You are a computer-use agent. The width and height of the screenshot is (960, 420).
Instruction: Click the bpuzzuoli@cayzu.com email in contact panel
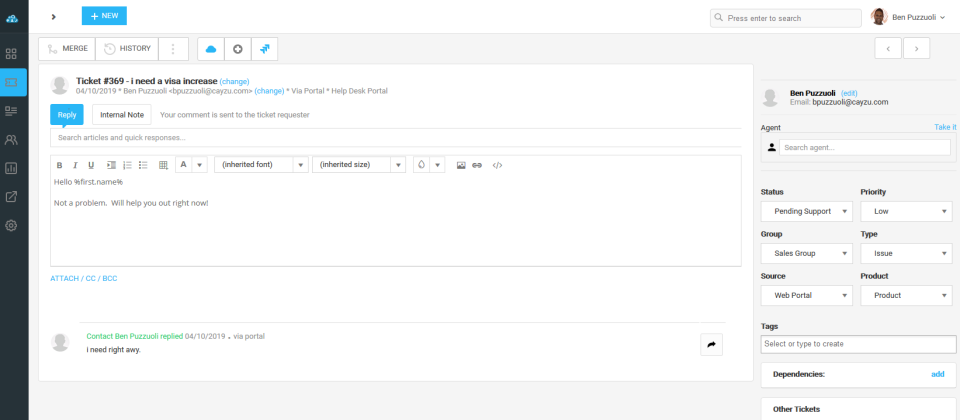pos(850,102)
